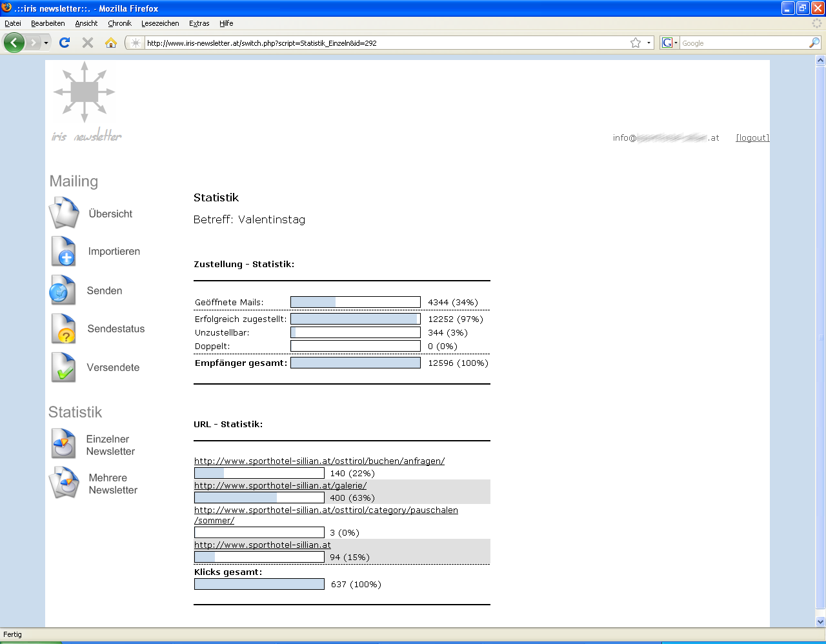Click the logout link

tap(752, 137)
